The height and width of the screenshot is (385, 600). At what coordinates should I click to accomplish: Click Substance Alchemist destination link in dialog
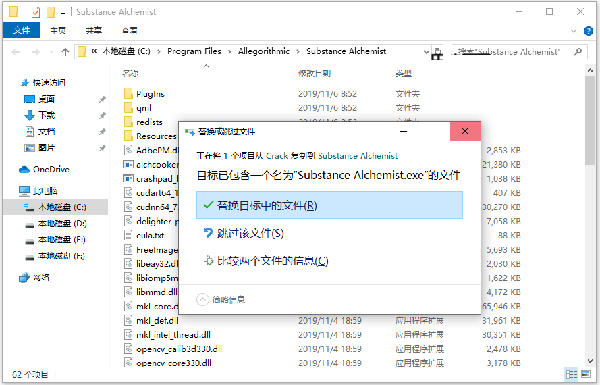point(358,156)
